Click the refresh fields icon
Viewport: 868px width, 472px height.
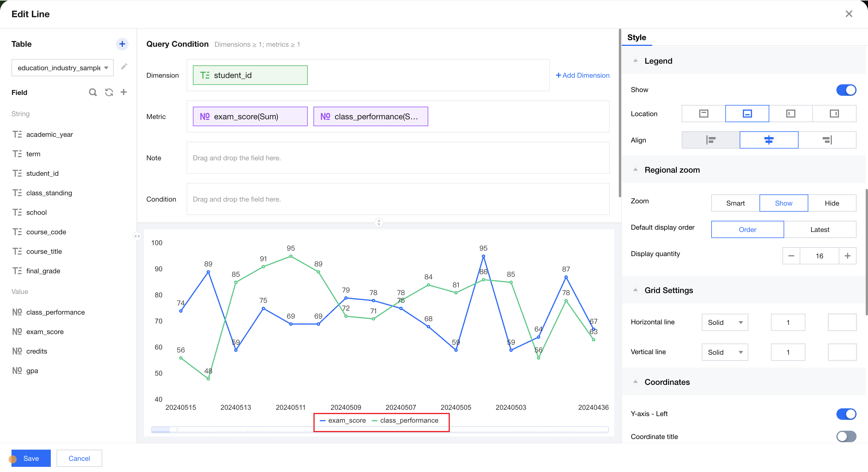tap(109, 92)
